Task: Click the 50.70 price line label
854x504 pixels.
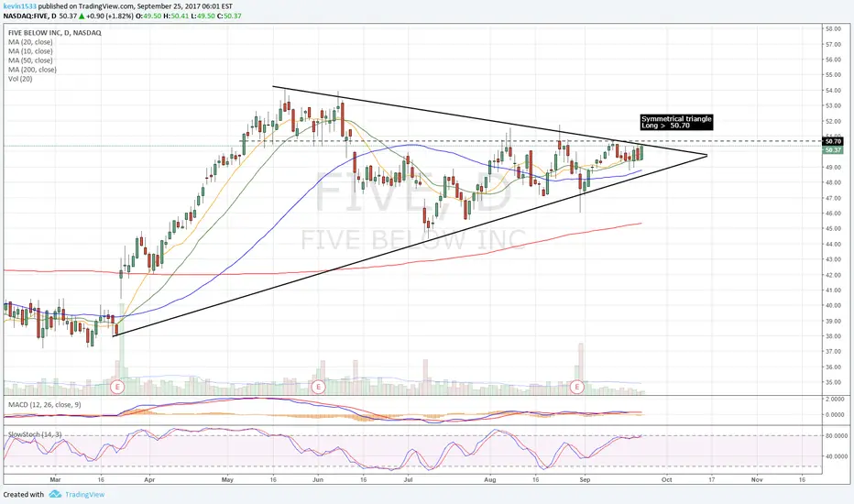Action: coord(833,141)
